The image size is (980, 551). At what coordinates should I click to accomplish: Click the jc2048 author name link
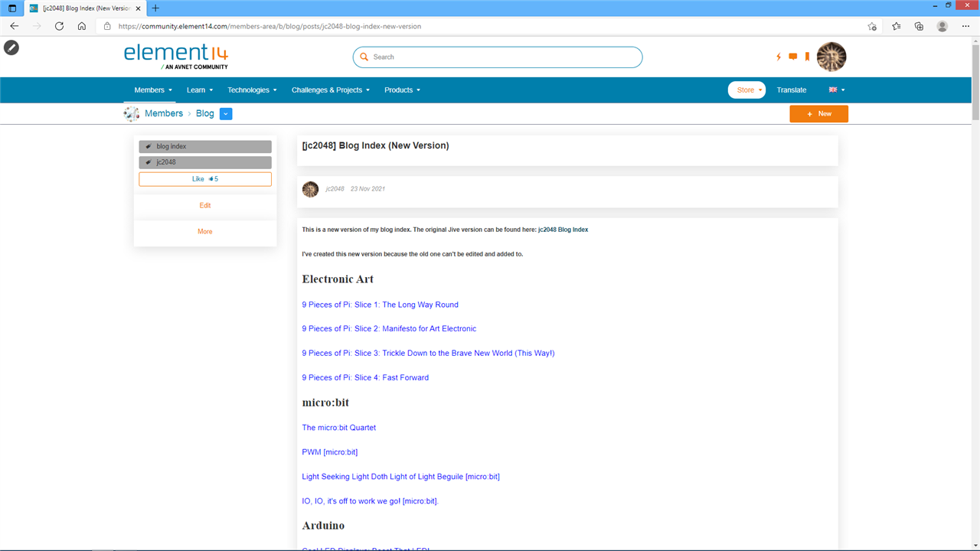[335, 189]
